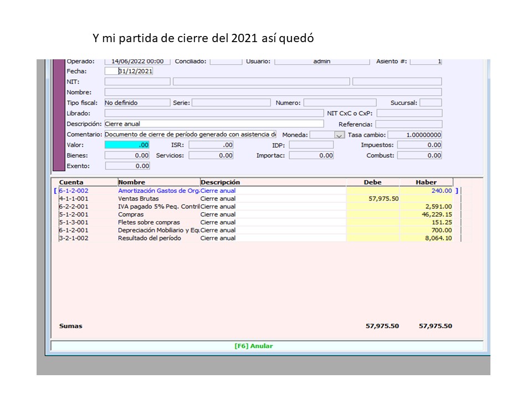
Task: Open the Moneda dropdown
Action: click(x=339, y=135)
